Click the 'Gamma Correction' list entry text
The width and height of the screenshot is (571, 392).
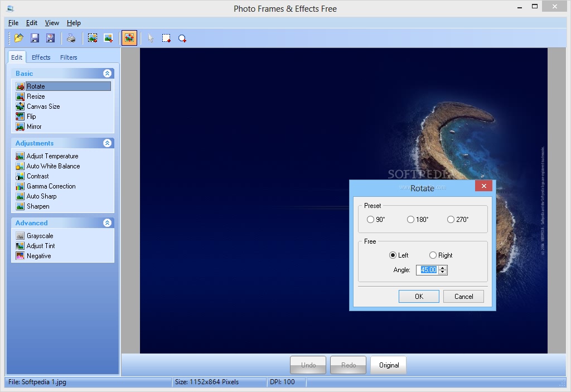(51, 186)
